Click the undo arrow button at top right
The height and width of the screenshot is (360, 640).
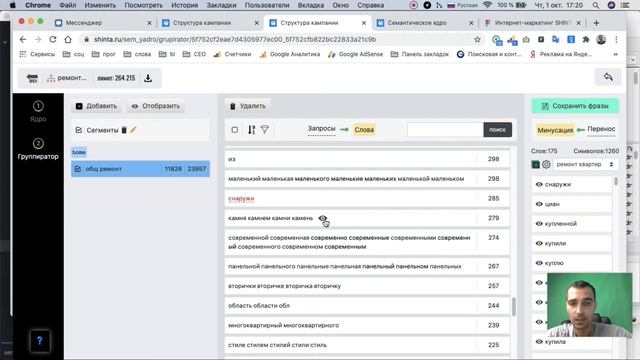608,77
